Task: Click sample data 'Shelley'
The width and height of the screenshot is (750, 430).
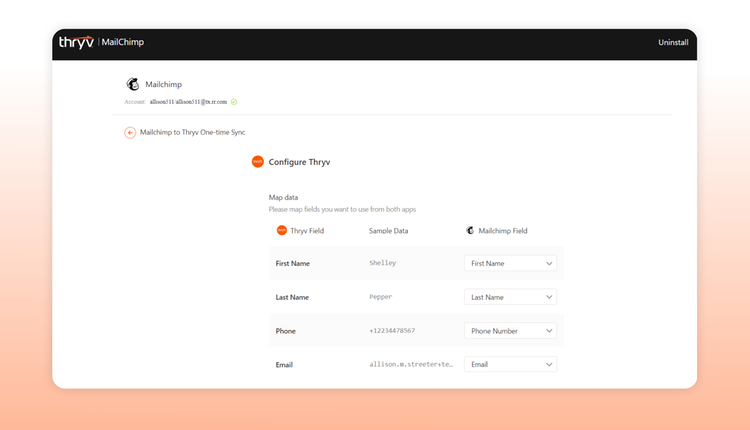Action: (383, 263)
